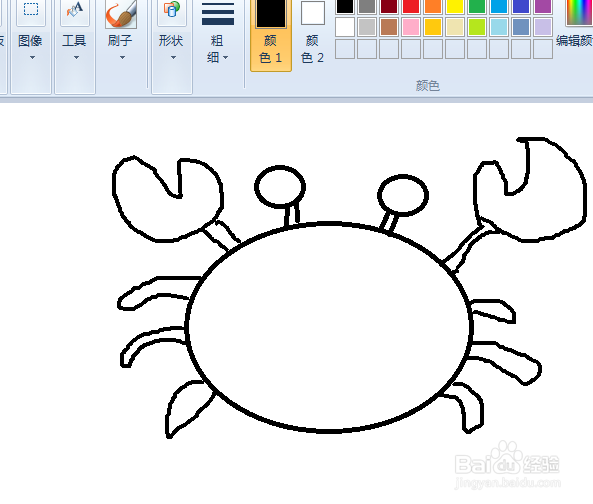Select Color 2 (颜色 2) background box
The height and width of the screenshot is (504, 593).
313,13
